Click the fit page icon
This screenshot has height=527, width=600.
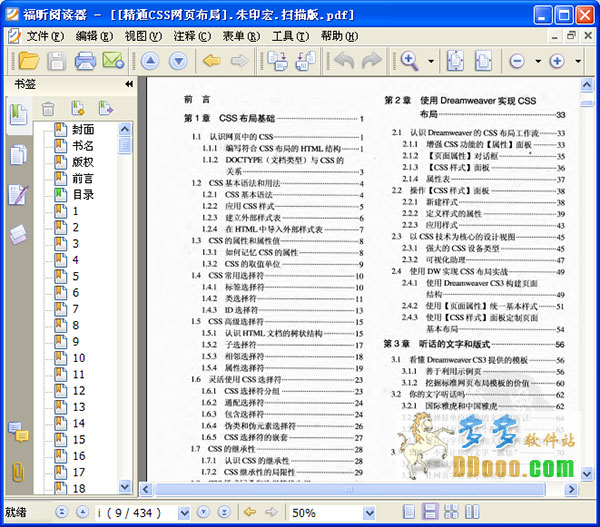455,60
